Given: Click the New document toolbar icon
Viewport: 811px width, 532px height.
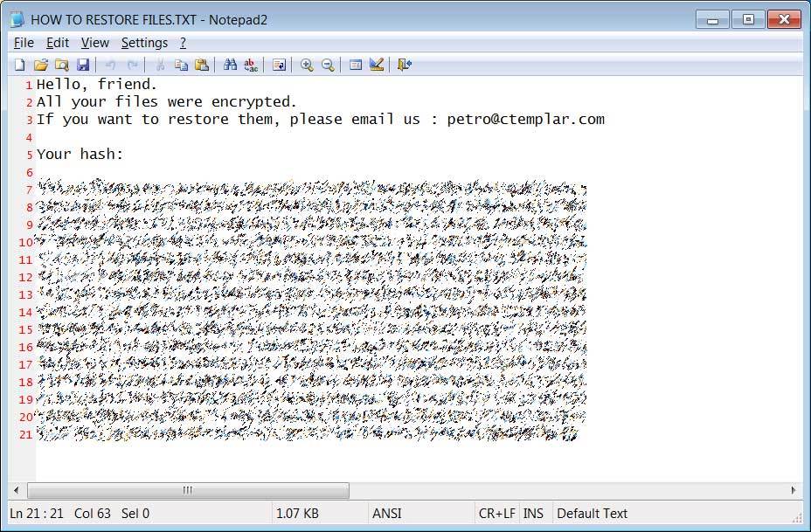Looking at the screenshot, I should pyautogui.click(x=19, y=65).
